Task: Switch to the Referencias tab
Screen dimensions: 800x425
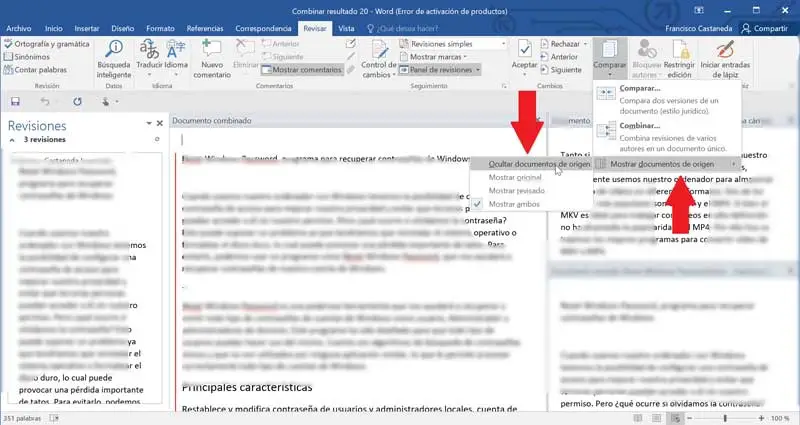Action: point(205,28)
